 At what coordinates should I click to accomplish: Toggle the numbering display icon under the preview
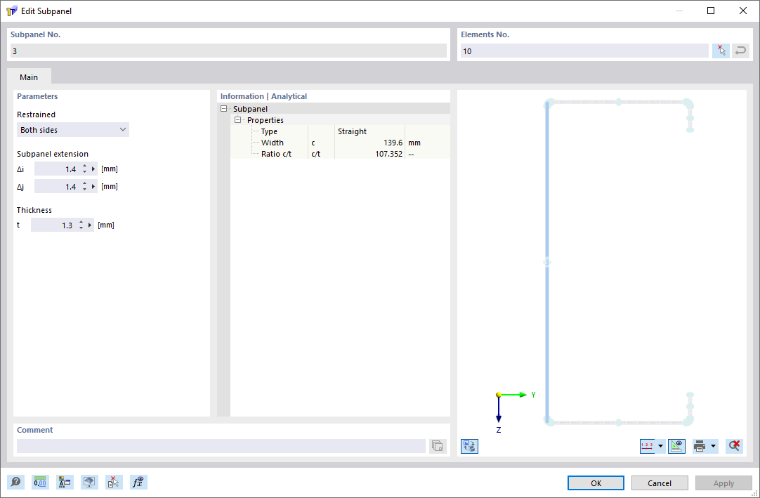coord(648,446)
